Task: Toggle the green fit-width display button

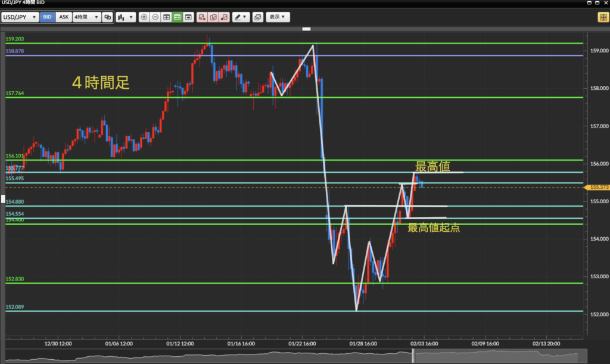Action: pos(178,17)
